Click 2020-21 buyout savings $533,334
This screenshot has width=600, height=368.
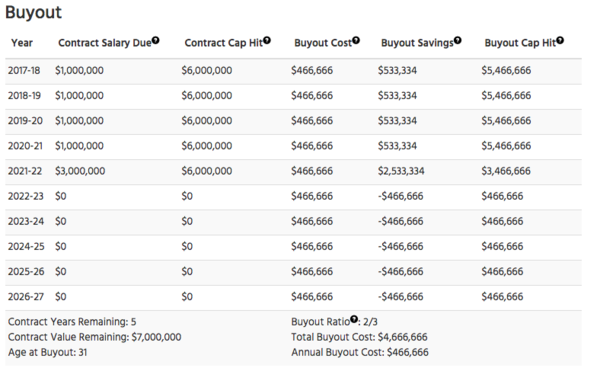(x=397, y=146)
